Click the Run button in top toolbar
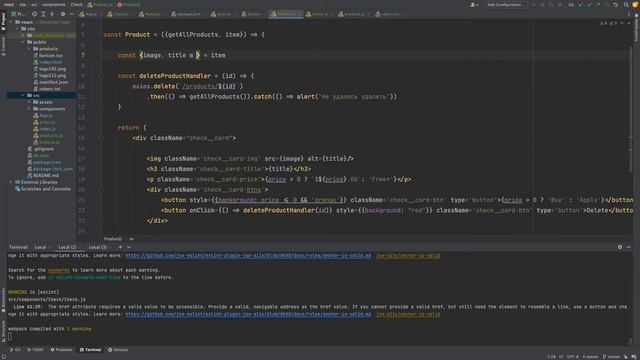This screenshot has height=360, width=640. pyautogui.click(x=534, y=5)
